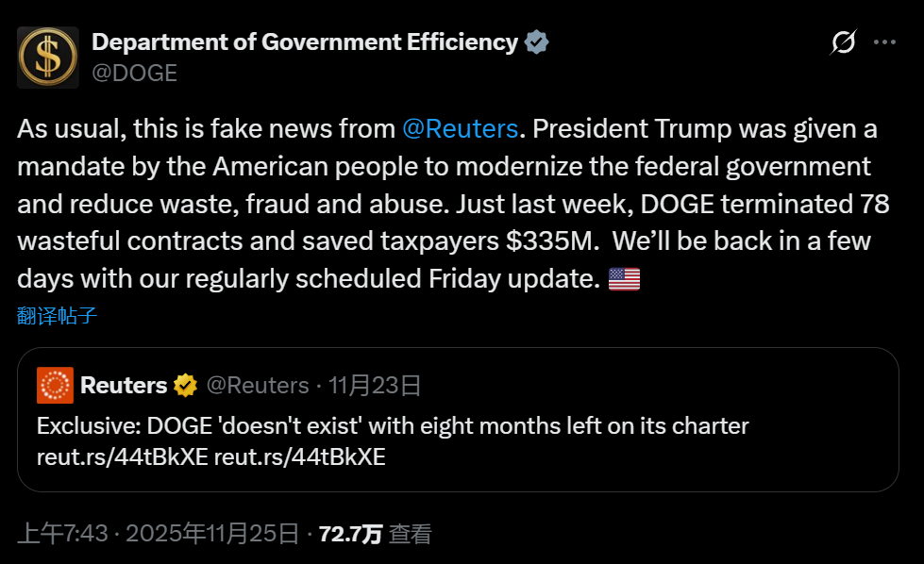Open the first reut.rs/44tBkXE link

click(x=123, y=457)
